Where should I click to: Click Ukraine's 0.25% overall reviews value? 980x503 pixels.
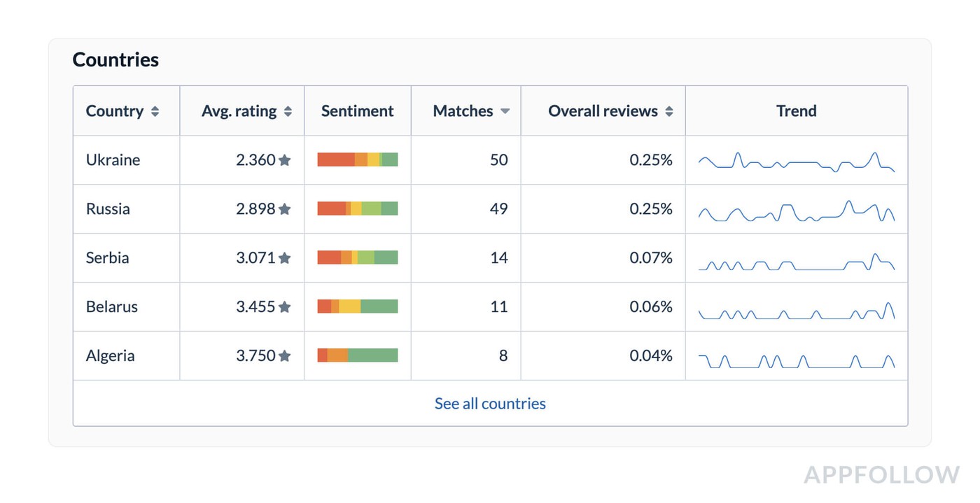(x=650, y=160)
